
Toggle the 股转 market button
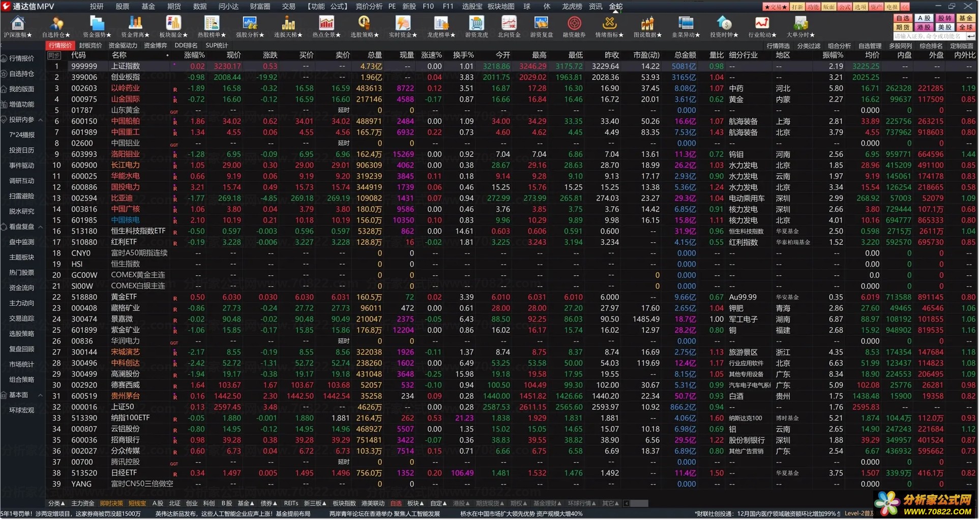pos(945,18)
